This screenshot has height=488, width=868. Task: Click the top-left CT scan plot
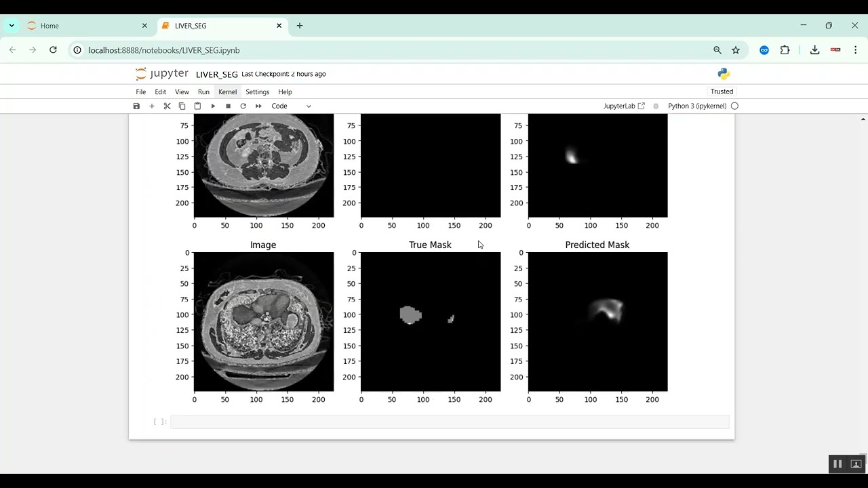pyautogui.click(x=264, y=165)
